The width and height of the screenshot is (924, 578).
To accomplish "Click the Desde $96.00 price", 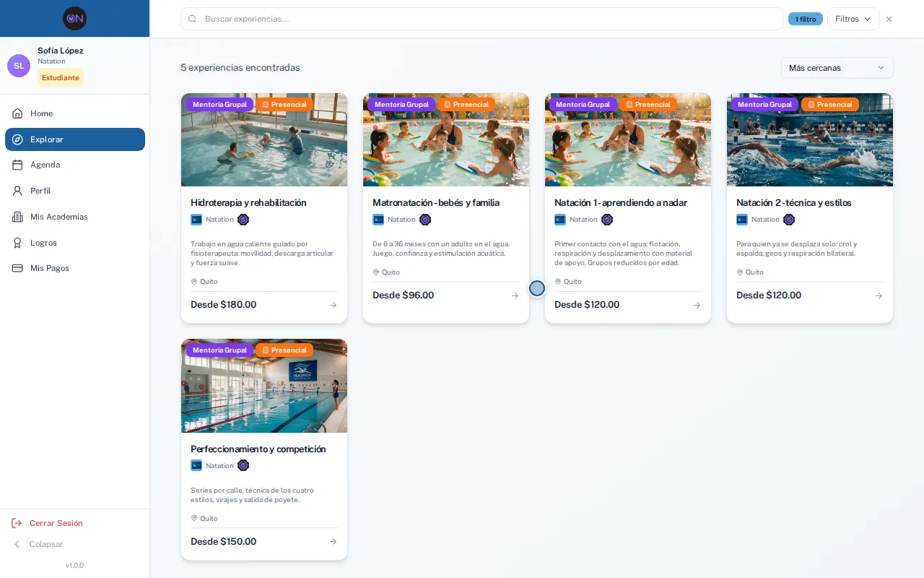I will (404, 296).
